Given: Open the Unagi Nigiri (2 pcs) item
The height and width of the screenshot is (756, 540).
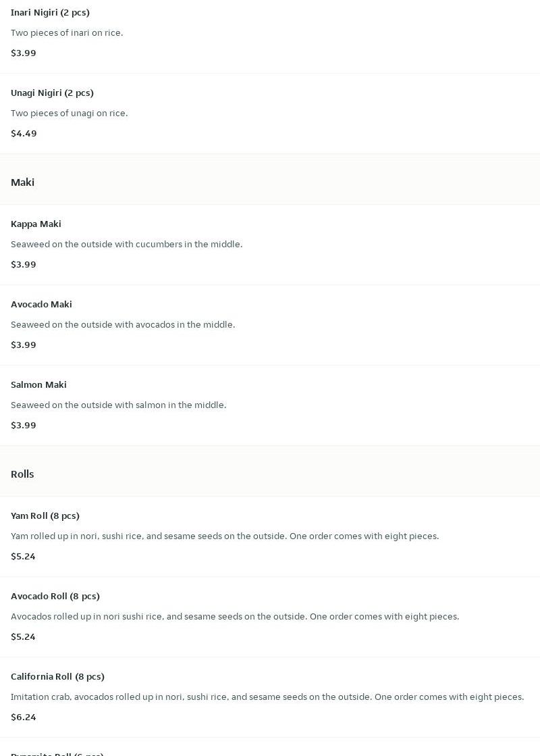Looking at the screenshot, I should pyautogui.click(x=52, y=93).
